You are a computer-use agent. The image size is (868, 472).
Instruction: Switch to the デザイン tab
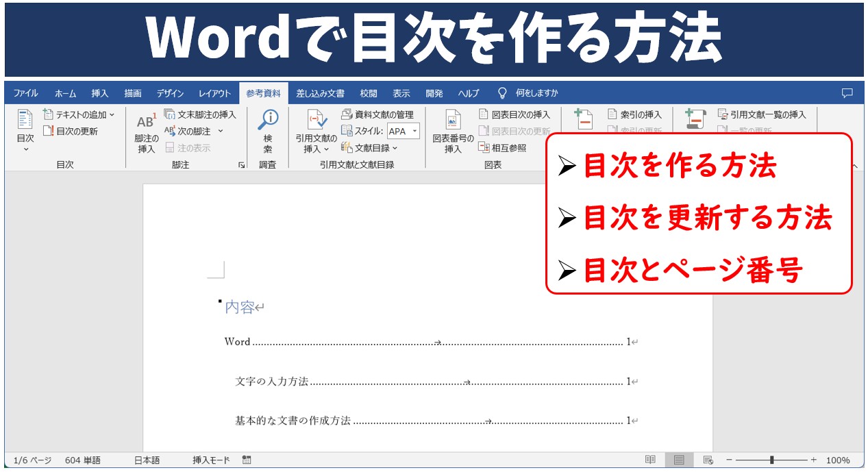[170, 93]
